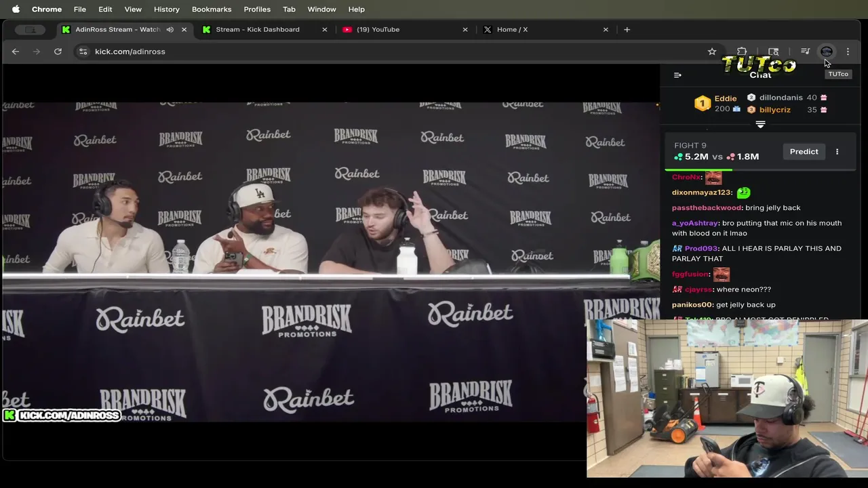Click top gifter Eddie
Image resolution: width=868 pixels, height=488 pixels.
[726, 98]
